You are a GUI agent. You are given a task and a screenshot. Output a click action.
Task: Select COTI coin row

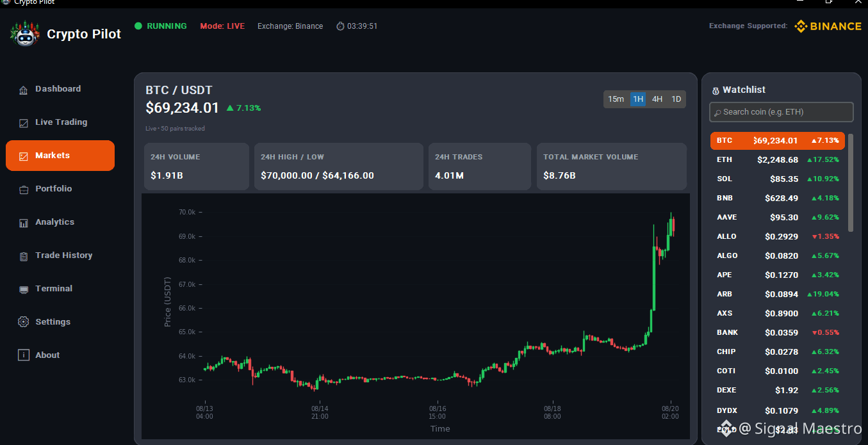pos(778,371)
